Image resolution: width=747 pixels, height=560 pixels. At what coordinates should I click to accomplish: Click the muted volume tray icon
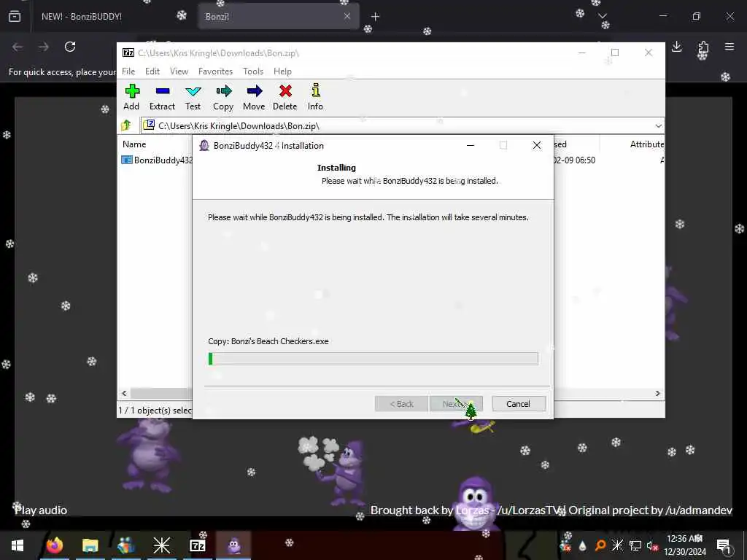coord(651,545)
